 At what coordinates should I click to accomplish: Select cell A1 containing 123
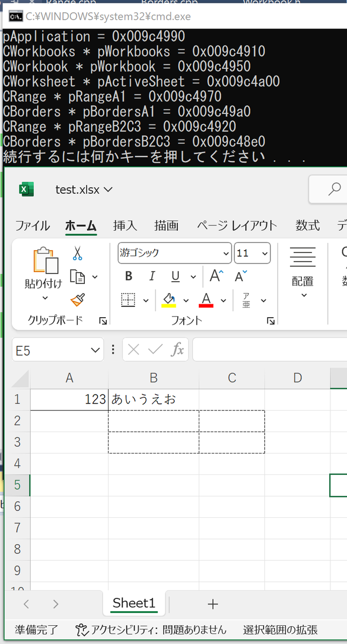[x=69, y=399]
